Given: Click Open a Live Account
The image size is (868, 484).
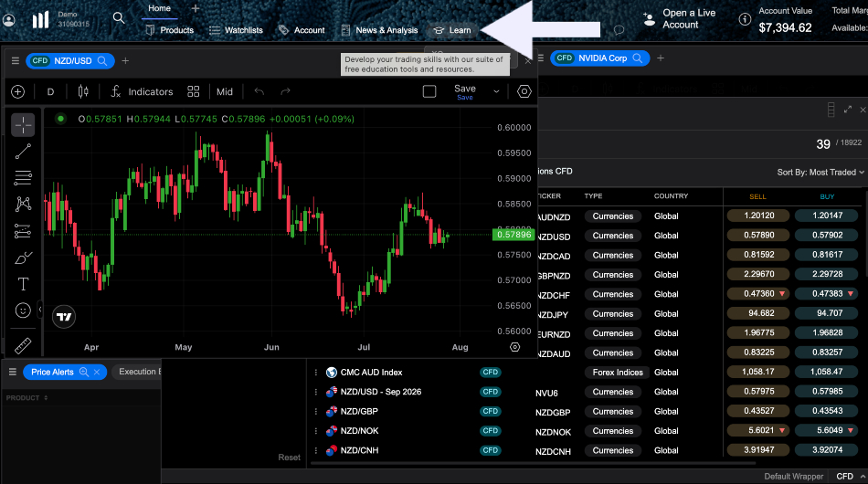Looking at the screenshot, I should tap(679, 19).
